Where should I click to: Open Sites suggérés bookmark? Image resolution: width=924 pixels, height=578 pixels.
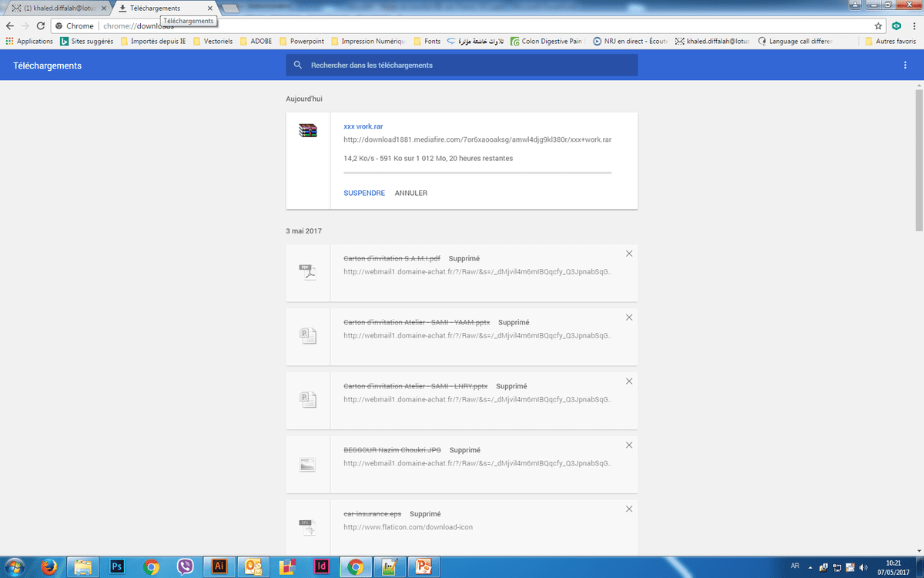click(x=86, y=42)
